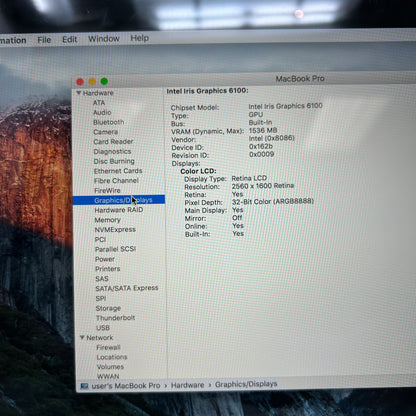416x416 pixels.
Task: Select Thunderbolt in the sidebar
Action: click(x=115, y=318)
